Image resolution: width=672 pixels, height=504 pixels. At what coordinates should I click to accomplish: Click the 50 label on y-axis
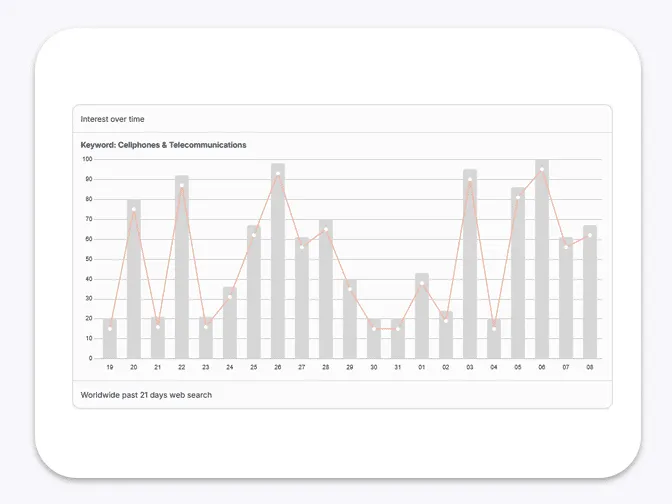tap(88, 259)
